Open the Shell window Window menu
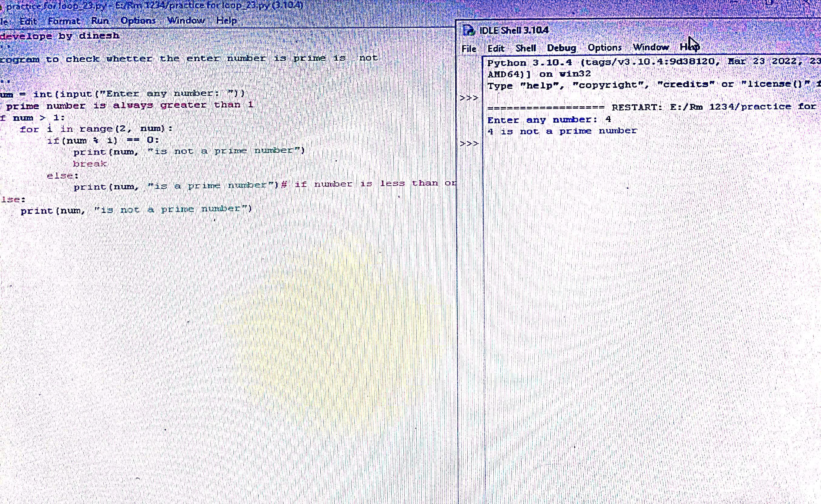 651,47
